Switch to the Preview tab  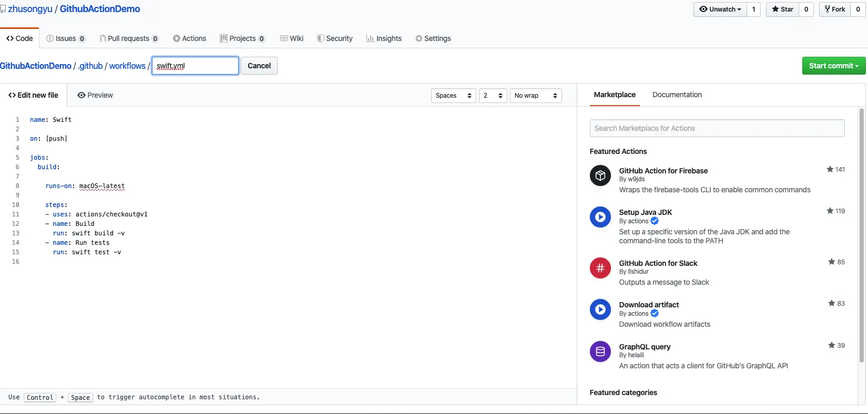(x=95, y=95)
